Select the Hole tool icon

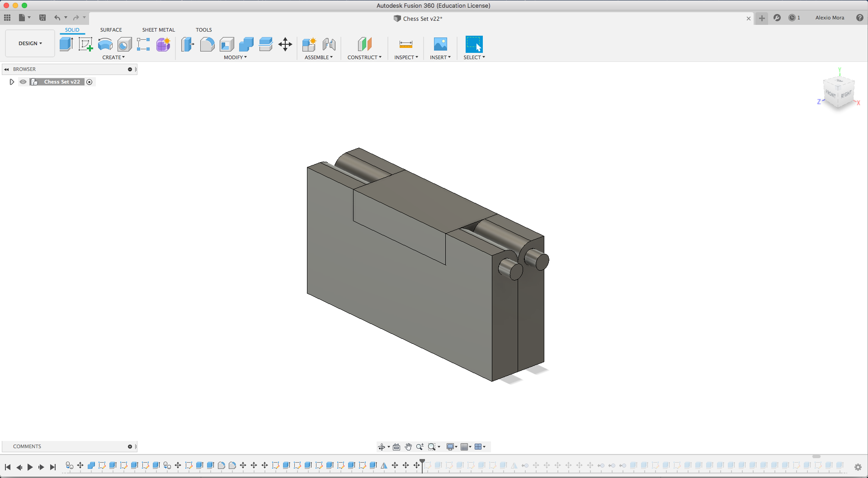point(124,44)
